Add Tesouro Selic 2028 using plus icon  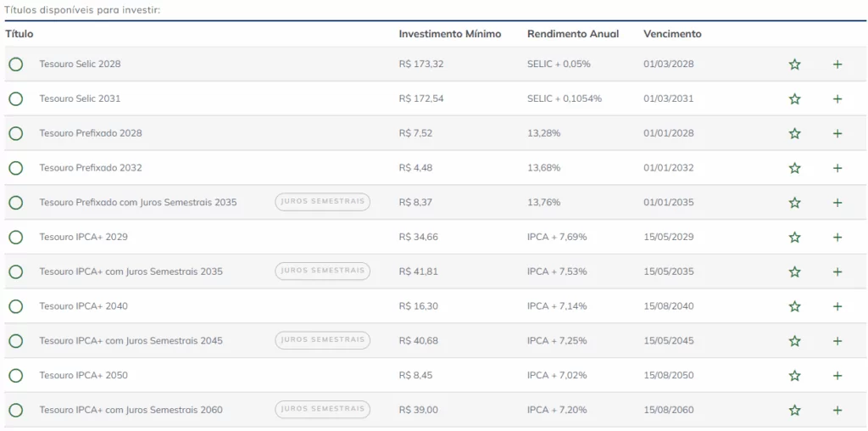coord(837,64)
